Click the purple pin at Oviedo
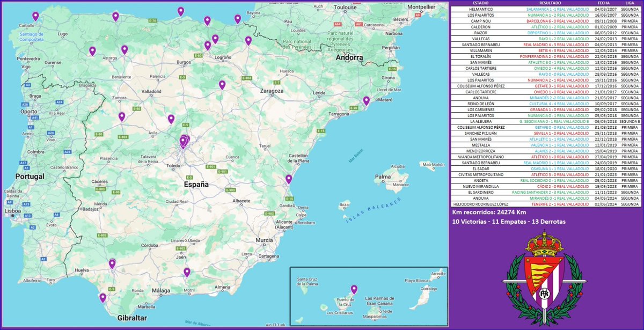The height and width of the screenshot is (330, 644). pyautogui.click(x=115, y=17)
